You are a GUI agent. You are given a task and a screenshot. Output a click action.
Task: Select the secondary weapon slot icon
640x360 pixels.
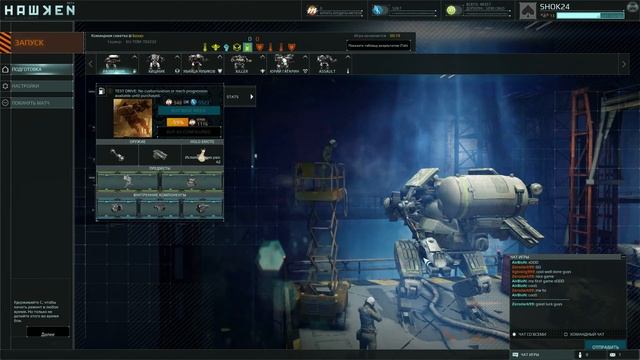coord(160,155)
